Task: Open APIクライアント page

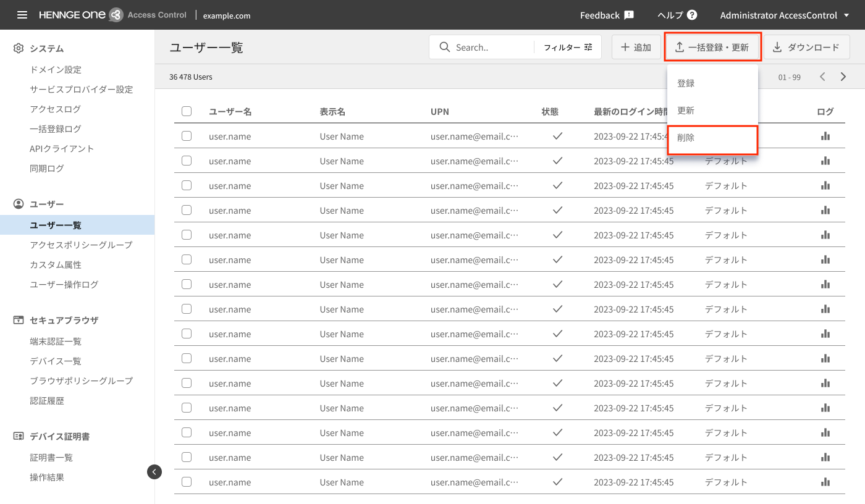Action: [62, 149]
